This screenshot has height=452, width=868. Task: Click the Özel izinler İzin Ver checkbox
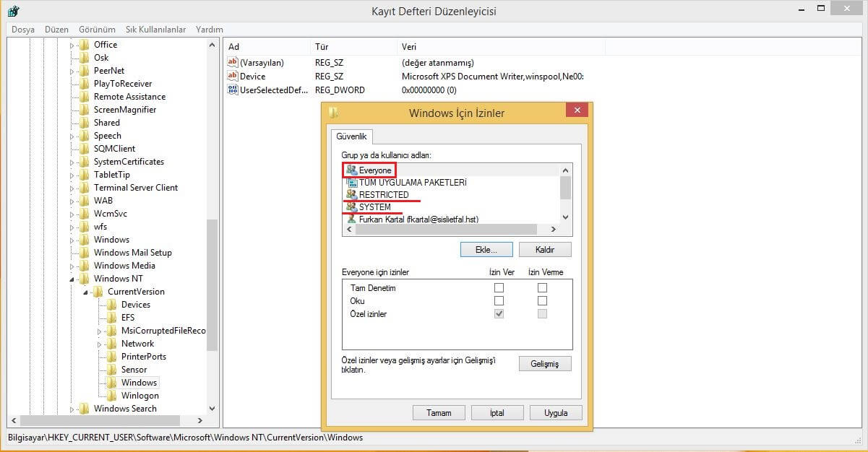[x=499, y=314]
